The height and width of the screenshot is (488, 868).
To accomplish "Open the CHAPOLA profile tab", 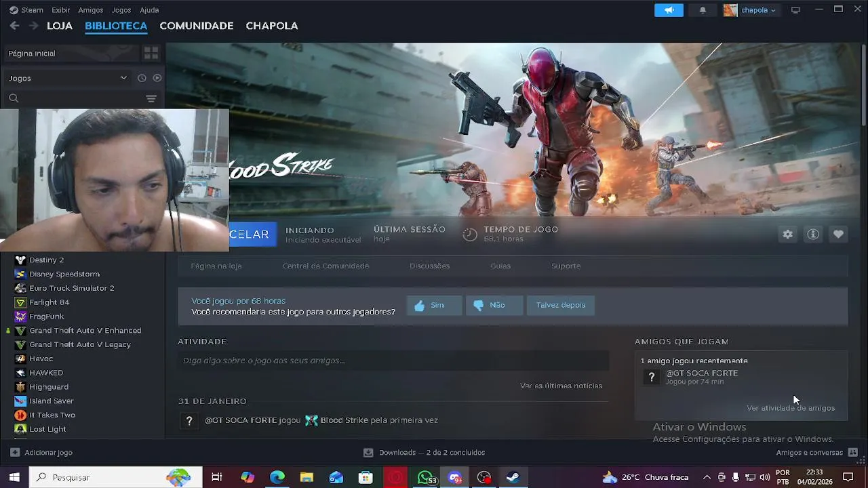I will point(272,26).
